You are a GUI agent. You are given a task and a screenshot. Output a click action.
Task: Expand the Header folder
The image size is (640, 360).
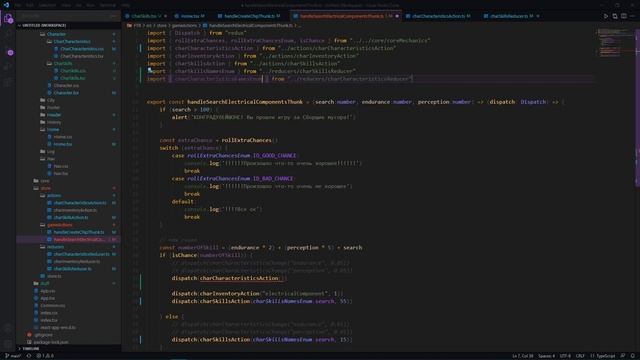[x=54, y=115]
